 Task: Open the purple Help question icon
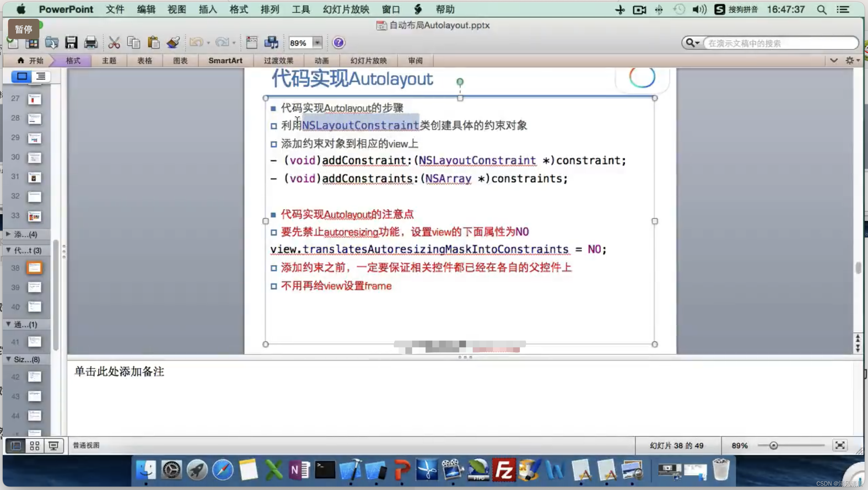338,43
